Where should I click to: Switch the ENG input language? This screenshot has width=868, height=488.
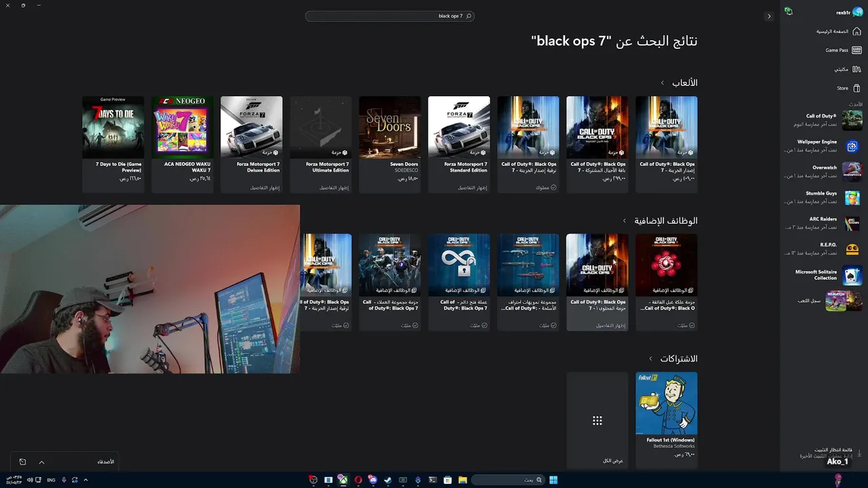pyautogui.click(x=52, y=480)
